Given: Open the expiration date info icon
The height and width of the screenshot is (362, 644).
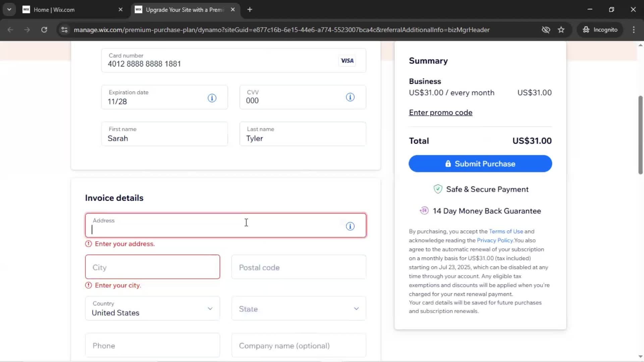Looking at the screenshot, I should click(x=212, y=98).
